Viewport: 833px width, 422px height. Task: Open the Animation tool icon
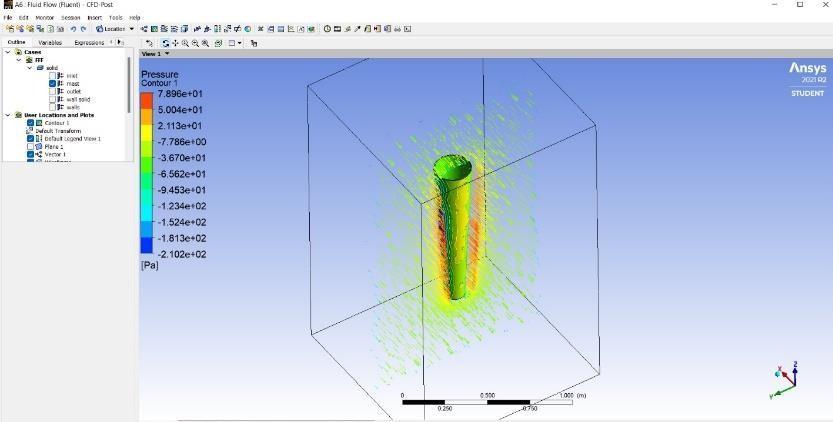pyautogui.click(x=337, y=29)
